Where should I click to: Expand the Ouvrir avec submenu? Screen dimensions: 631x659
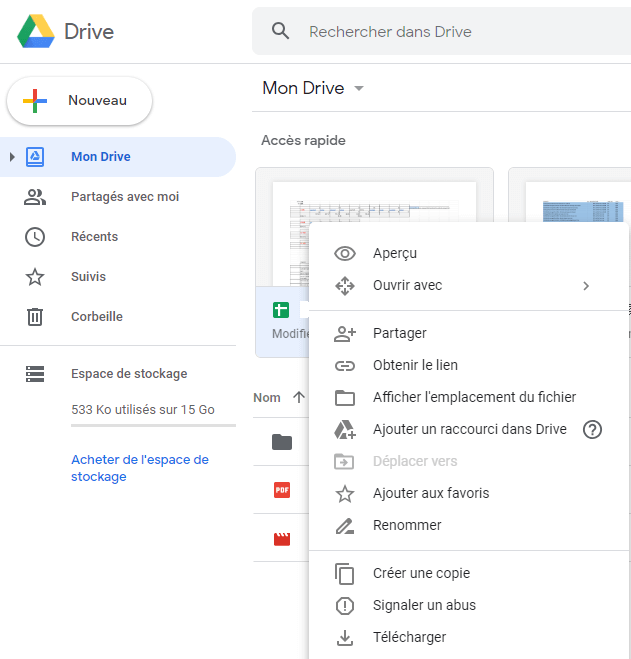tap(586, 286)
